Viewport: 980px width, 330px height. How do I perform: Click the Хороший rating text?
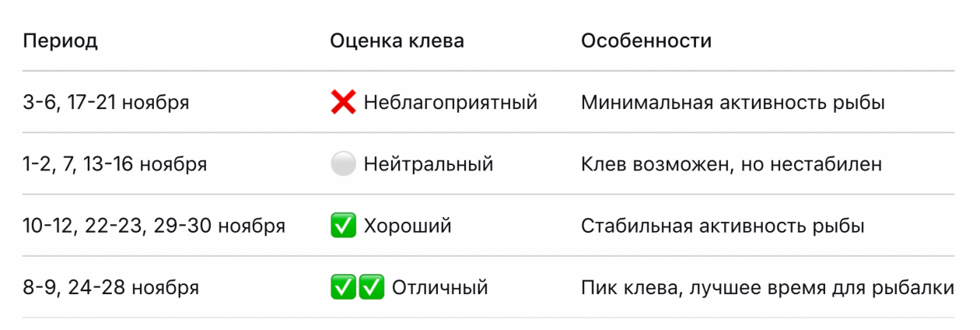click(408, 226)
